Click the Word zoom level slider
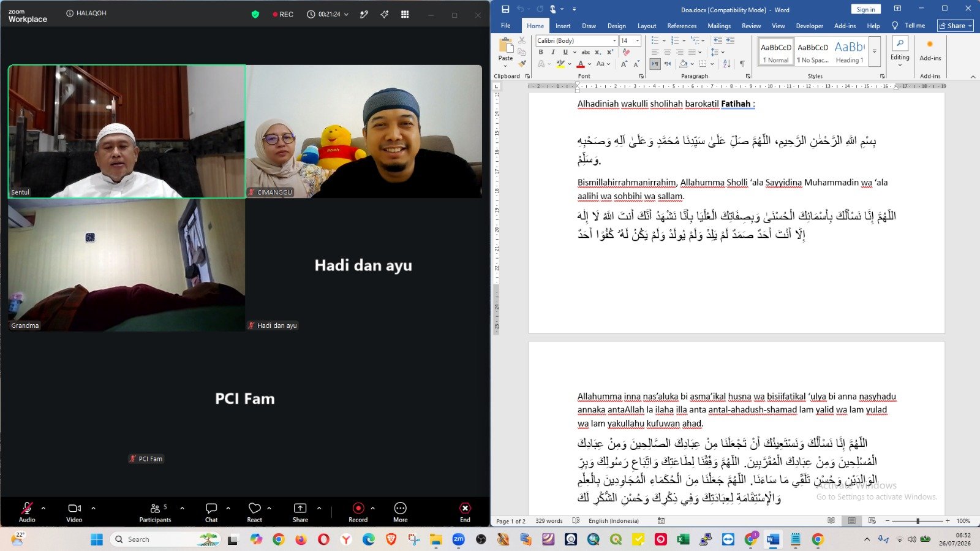The width and height of the screenshot is (980, 551). tap(918, 521)
